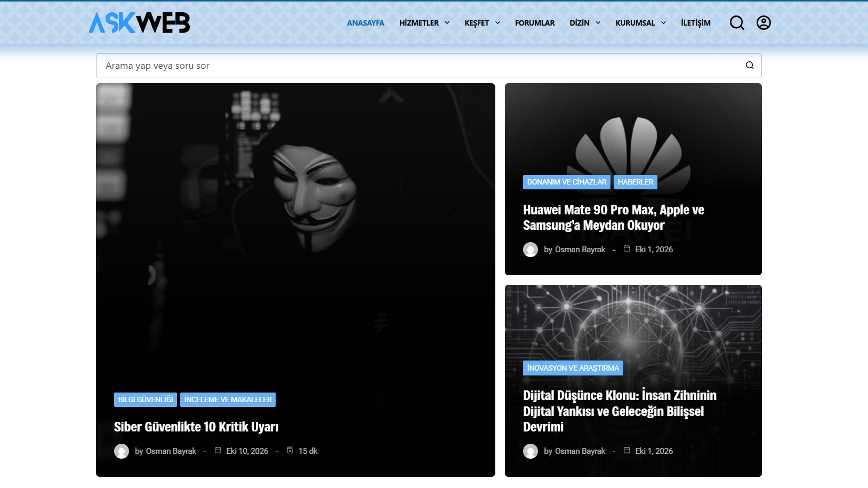Open Huawei Mate 90 Pro Max article title
Screen dimensions: 868x488
[614, 218]
